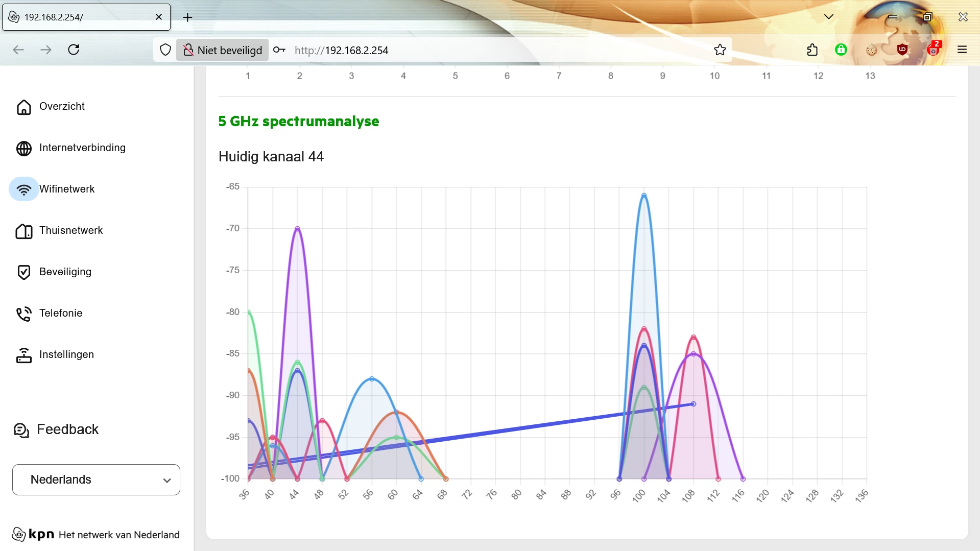This screenshot has width=980, height=551.
Task: Bookmark this page with the star
Action: pyautogui.click(x=720, y=50)
